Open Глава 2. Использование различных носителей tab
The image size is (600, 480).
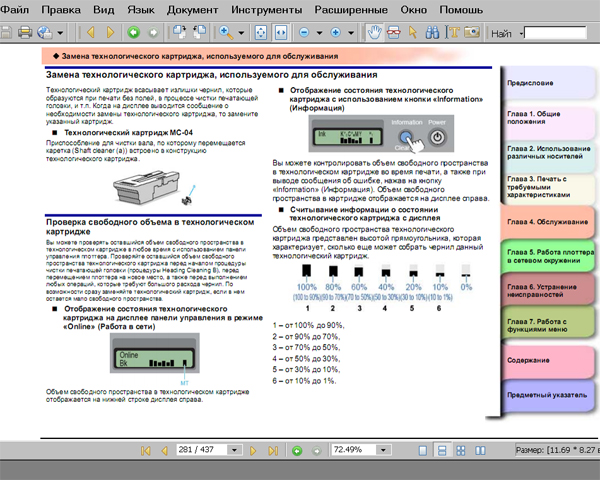click(548, 157)
